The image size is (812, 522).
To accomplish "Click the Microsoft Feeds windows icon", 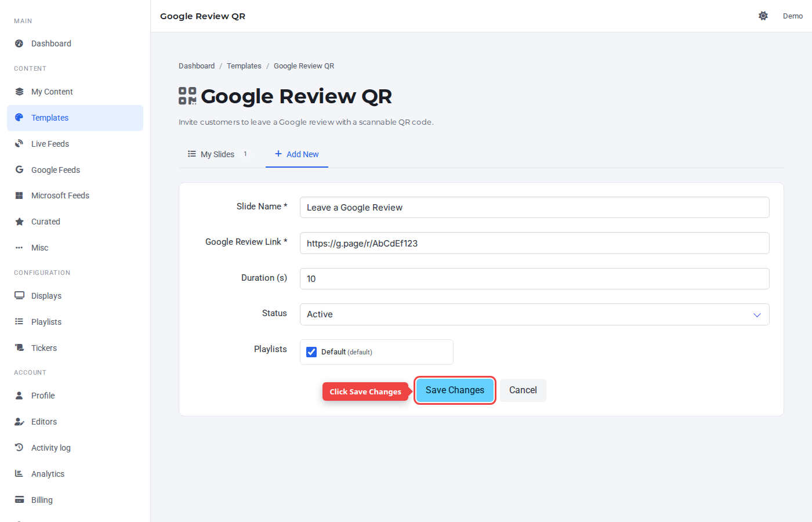I will (19, 195).
